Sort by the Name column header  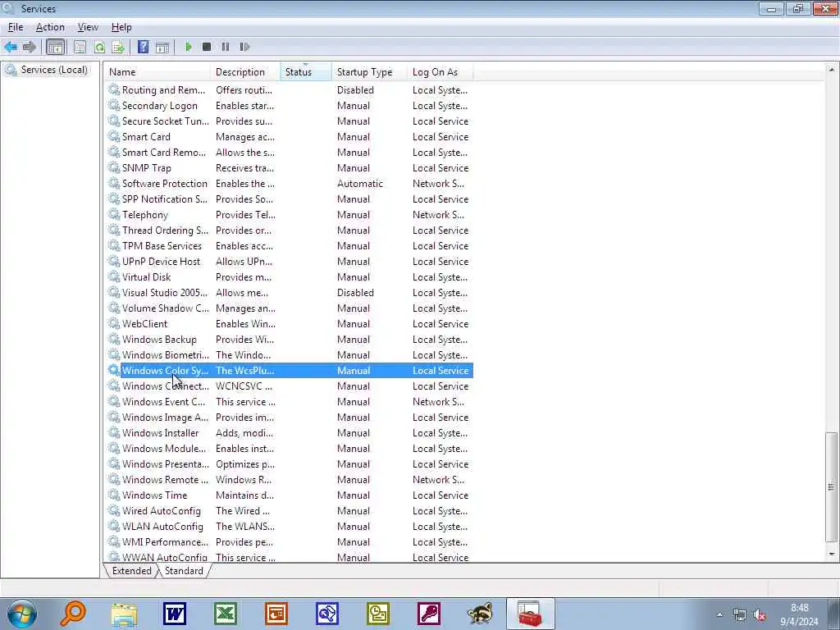(158, 72)
